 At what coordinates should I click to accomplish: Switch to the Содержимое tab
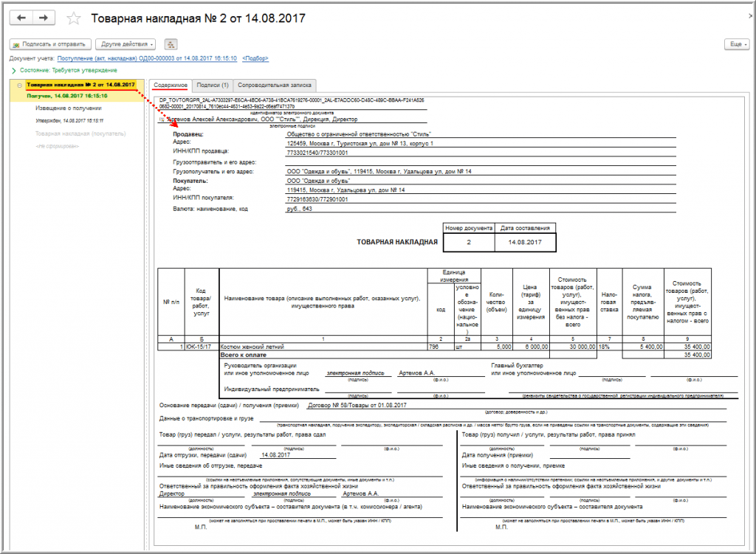(x=169, y=85)
